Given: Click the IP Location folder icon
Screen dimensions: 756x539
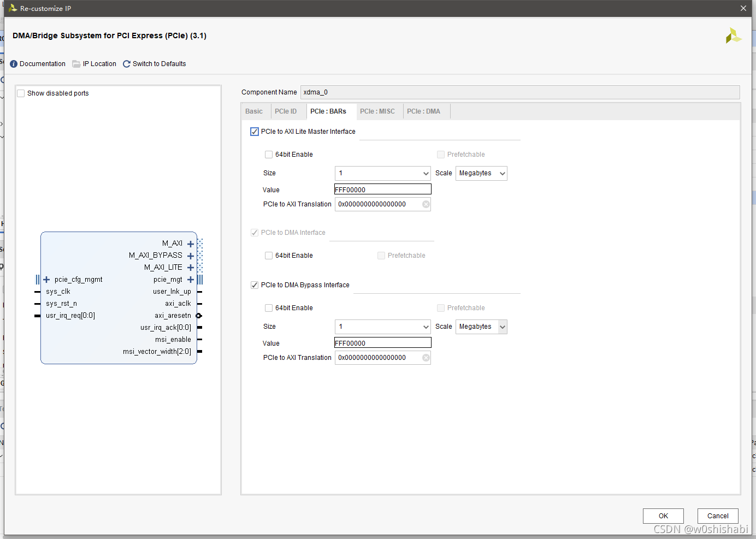Looking at the screenshot, I should (x=76, y=64).
